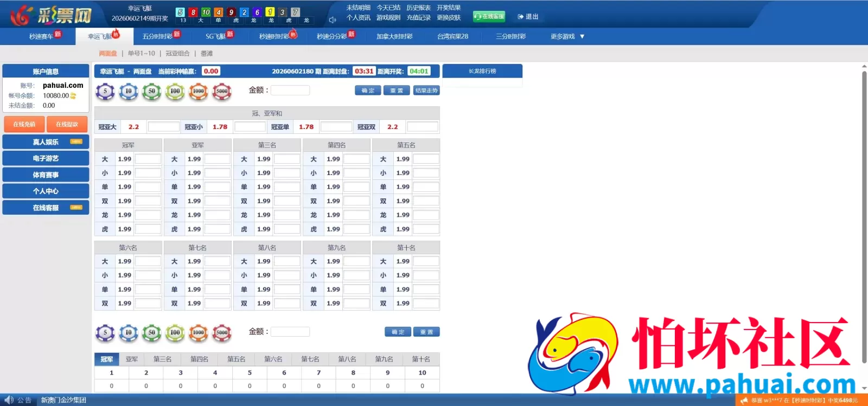Toggle the sound speaker icon in header
The image size is (868, 406).
(x=333, y=20)
